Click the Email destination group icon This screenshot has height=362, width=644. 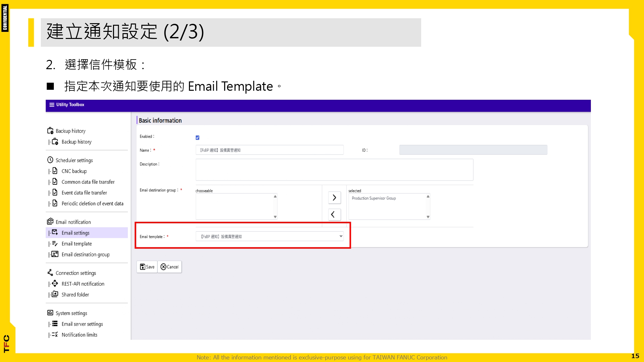click(54, 254)
